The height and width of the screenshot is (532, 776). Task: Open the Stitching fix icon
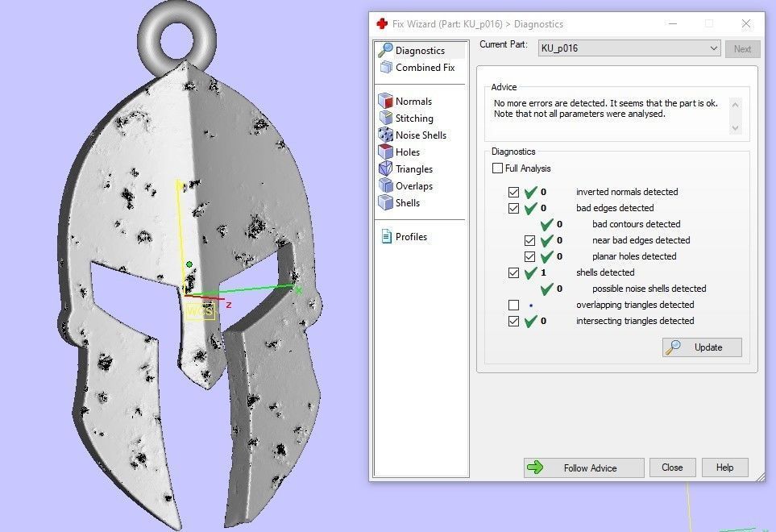pyautogui.click(x=385, y=118)
